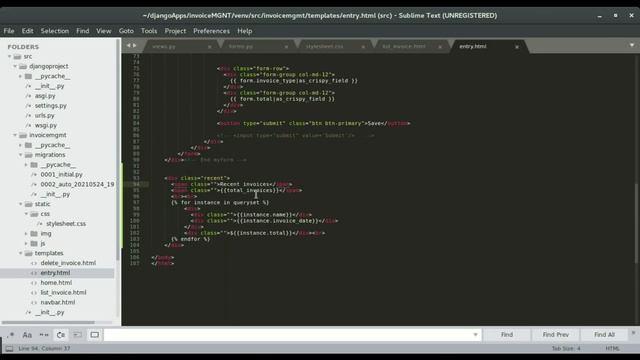Toggle find in selection option
This screenshot has width=640, height=360.
pos(78,335)
